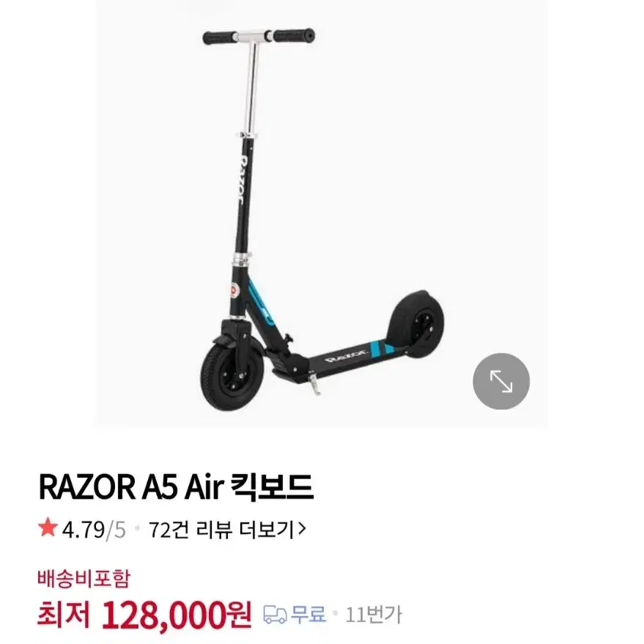The width and height of the screenshot is (644, 644).
Task: Click the scooter handlebar in photo
Action: tap(259, 37)
